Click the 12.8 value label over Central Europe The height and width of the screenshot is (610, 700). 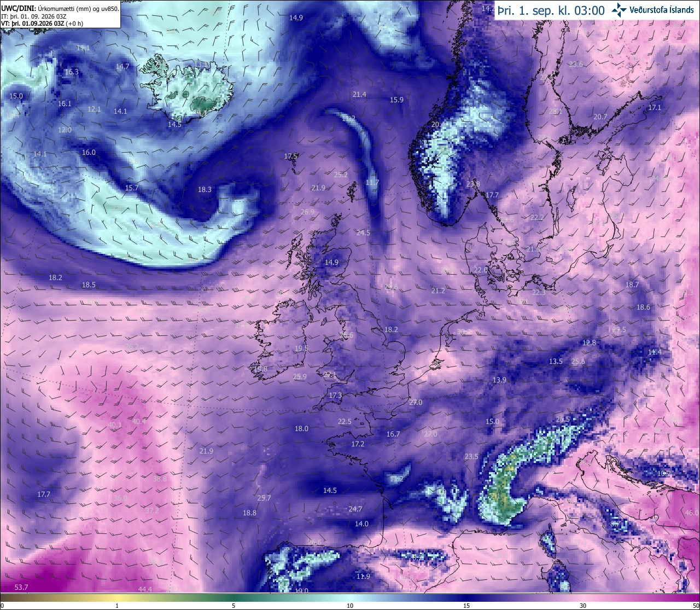click(589, 342)
